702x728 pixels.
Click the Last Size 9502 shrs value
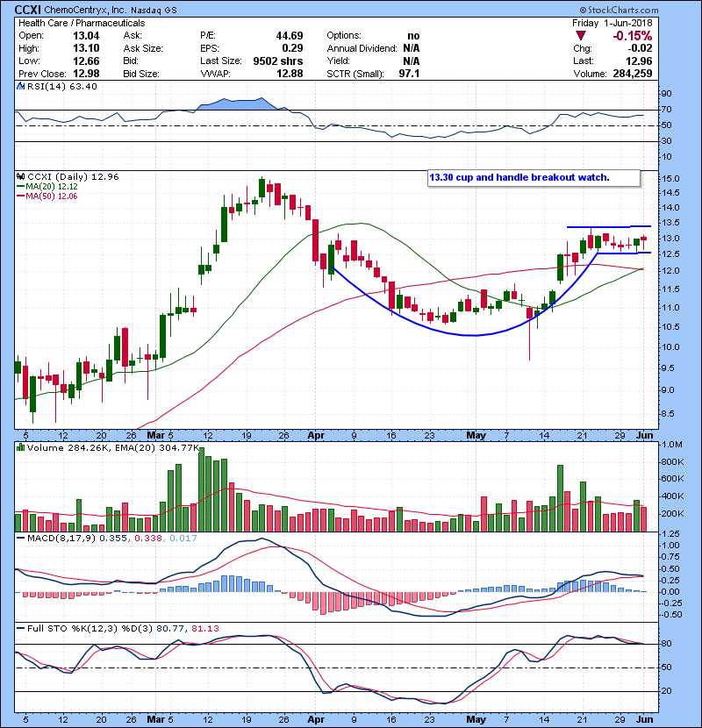tap(278, 61)
